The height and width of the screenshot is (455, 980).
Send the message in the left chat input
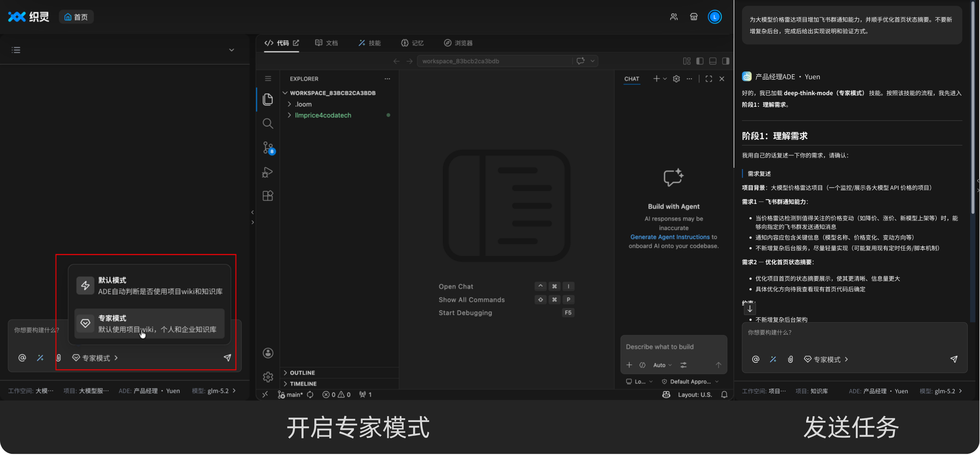[x=227, y=358]
